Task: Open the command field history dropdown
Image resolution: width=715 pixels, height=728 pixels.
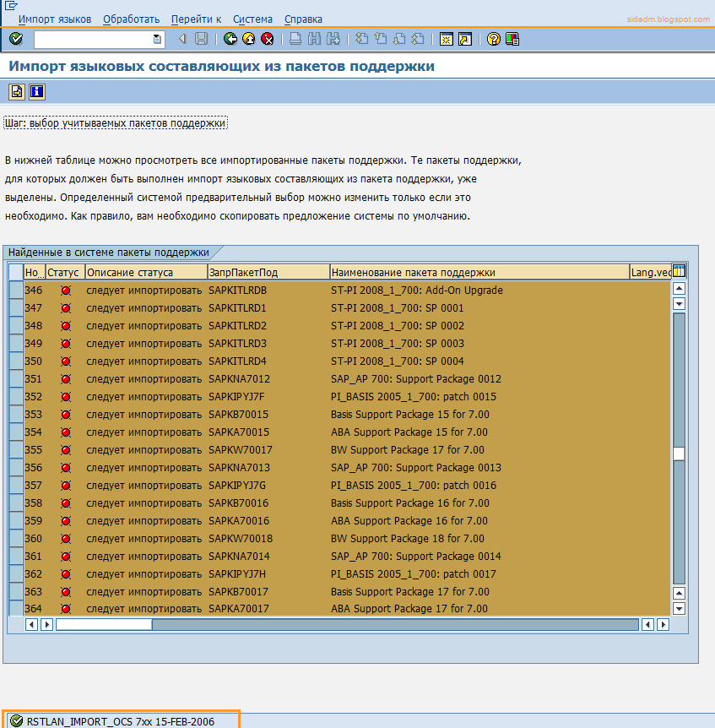Action: coord(157,39)
